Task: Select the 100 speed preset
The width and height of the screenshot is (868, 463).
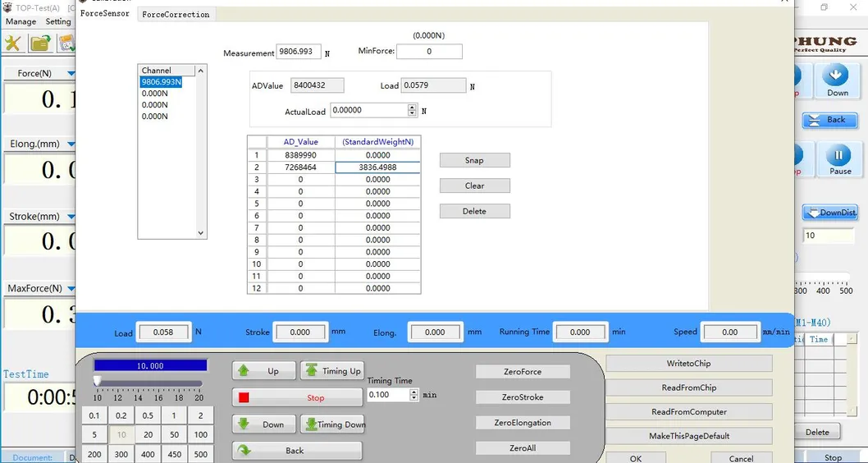Action: pos(200,434)
